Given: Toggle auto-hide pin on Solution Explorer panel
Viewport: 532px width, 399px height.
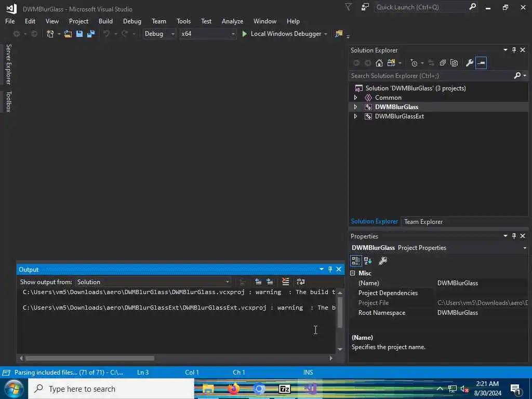Looking at the screenshot, I should click(514, 50).
